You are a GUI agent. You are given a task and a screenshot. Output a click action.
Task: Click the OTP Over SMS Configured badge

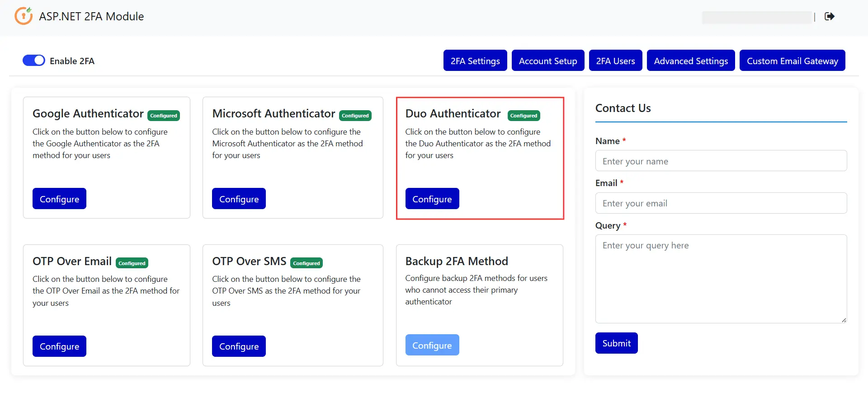pyautogui.click(x=307, y=263)
